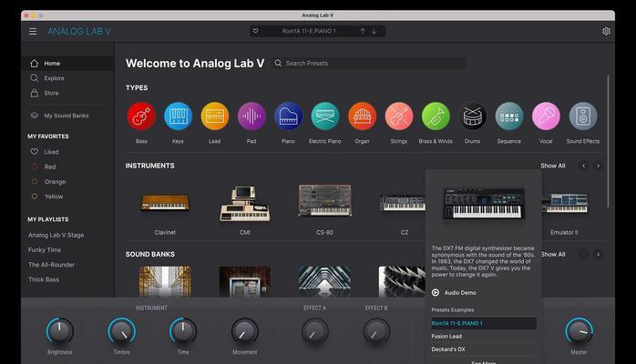Select the Vocal type icon
This screenshot has height=364, width=636.
click(546, 116)
